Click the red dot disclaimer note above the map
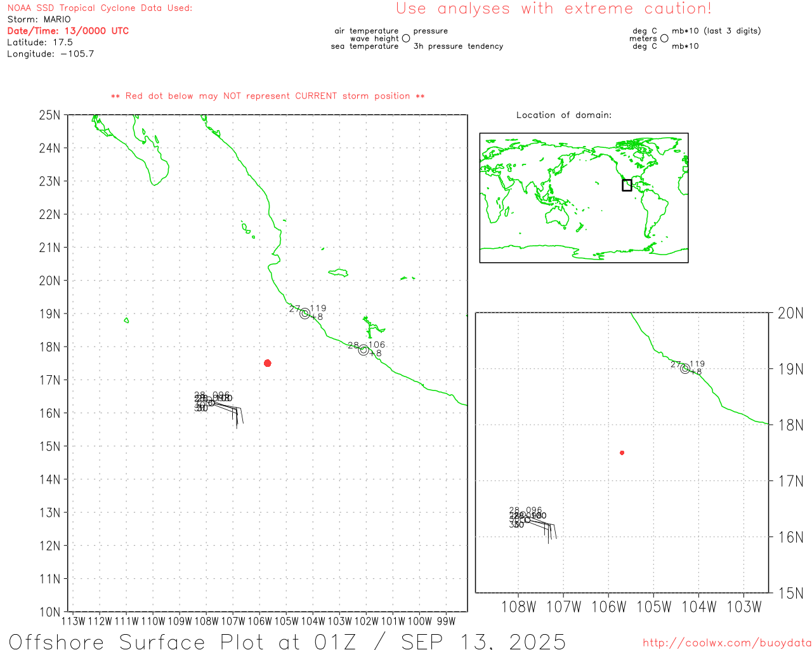This screenshot has height=650, width=812. [268, 96]
